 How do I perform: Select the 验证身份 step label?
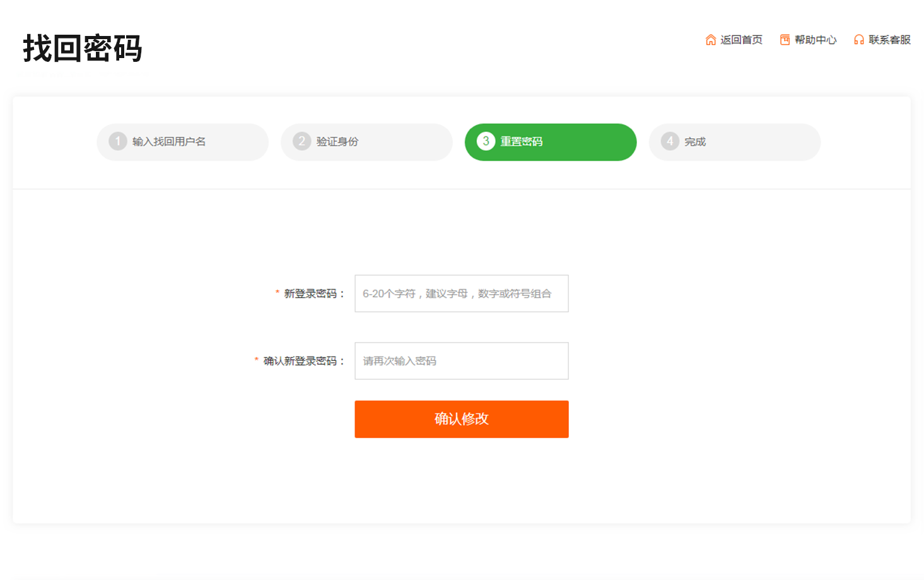coord(337,142)
